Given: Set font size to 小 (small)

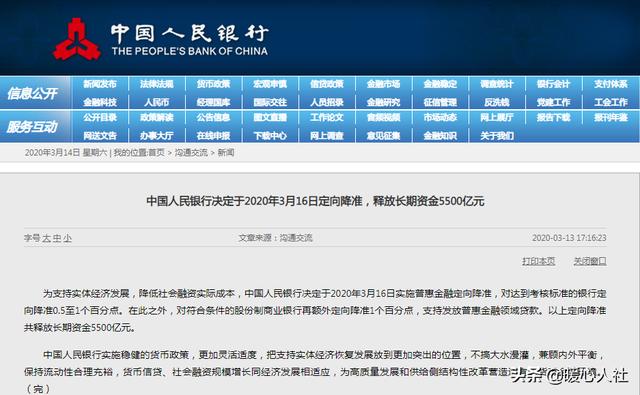Looking at the screenshot, I should [x=67, y=238].
